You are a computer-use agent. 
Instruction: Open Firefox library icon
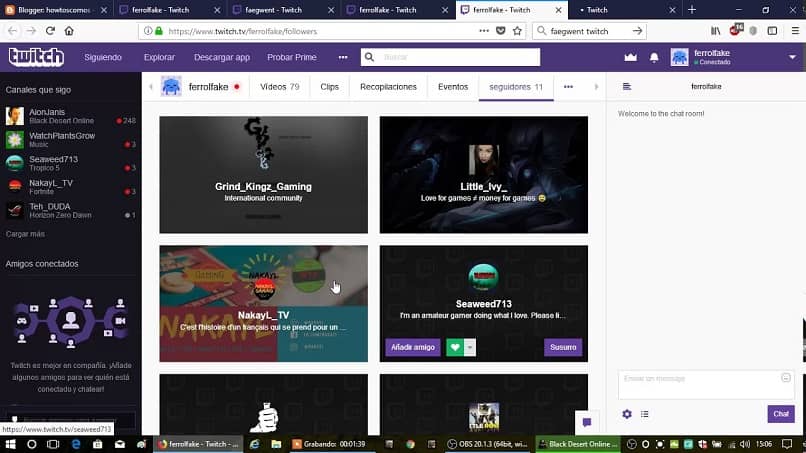[x=716, y=31]
